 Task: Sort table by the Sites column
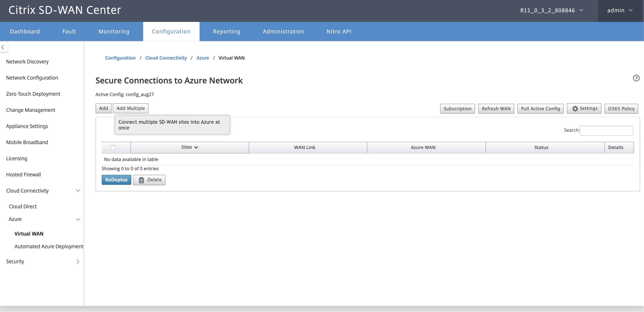[190, 147]
